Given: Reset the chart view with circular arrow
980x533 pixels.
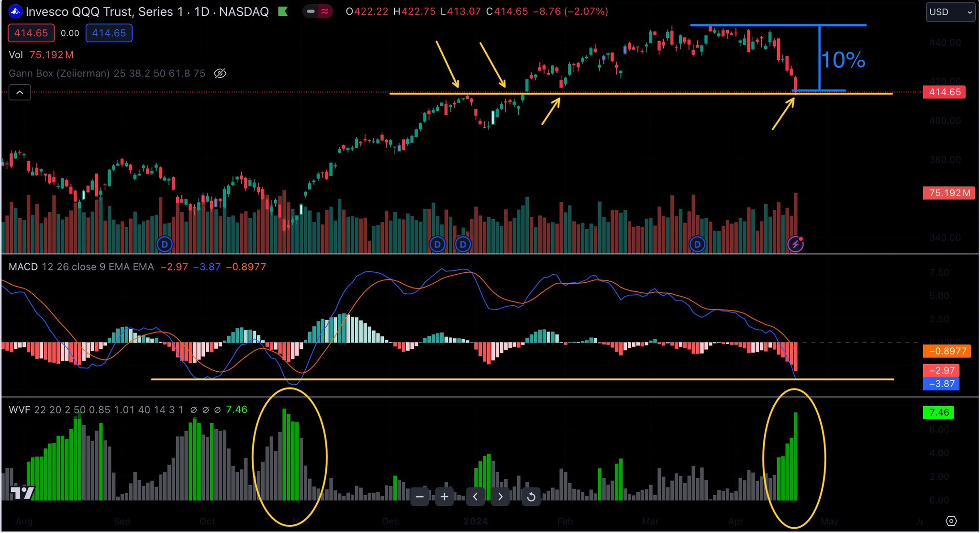Looking at the screenshot, I should [531, 497].
